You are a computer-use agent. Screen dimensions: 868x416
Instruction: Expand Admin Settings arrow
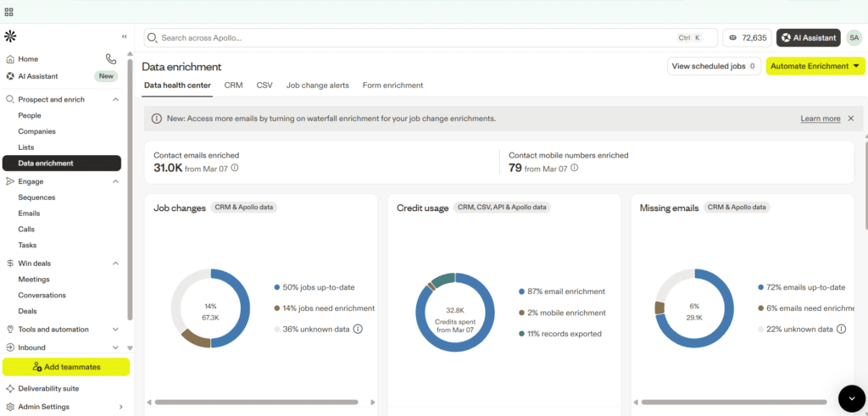pyautogui.click(x=120, y=407)
